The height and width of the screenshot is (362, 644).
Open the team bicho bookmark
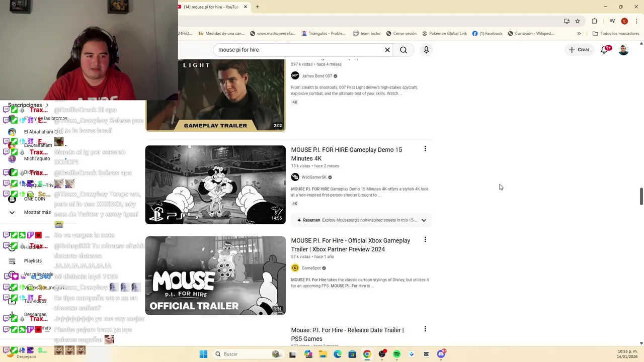click(367, 34)
